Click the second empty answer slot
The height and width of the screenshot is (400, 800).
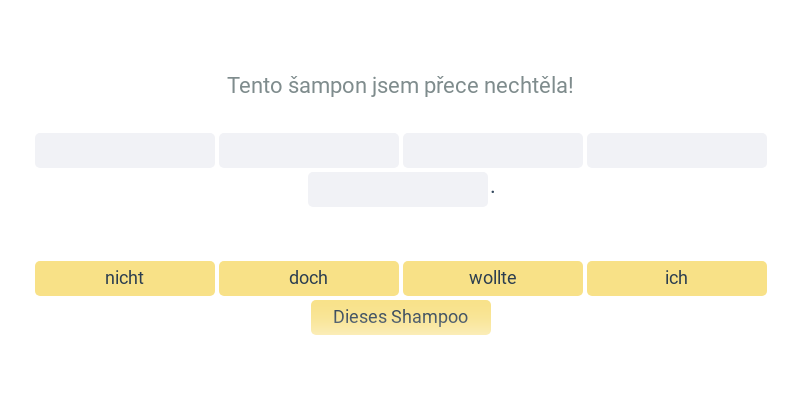click(309, 150)
